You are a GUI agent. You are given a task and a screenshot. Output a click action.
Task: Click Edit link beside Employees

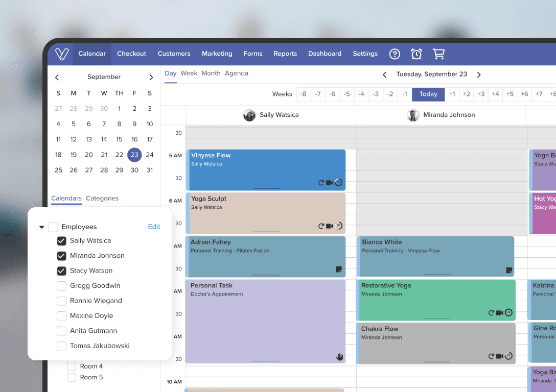154,227
